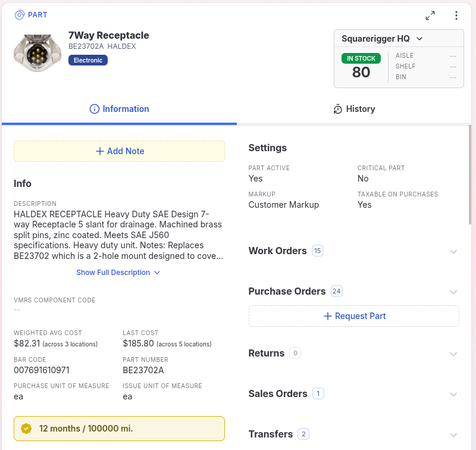
Task: Click the PART ACTIVE value Yes
Action: tap(255, 179)
